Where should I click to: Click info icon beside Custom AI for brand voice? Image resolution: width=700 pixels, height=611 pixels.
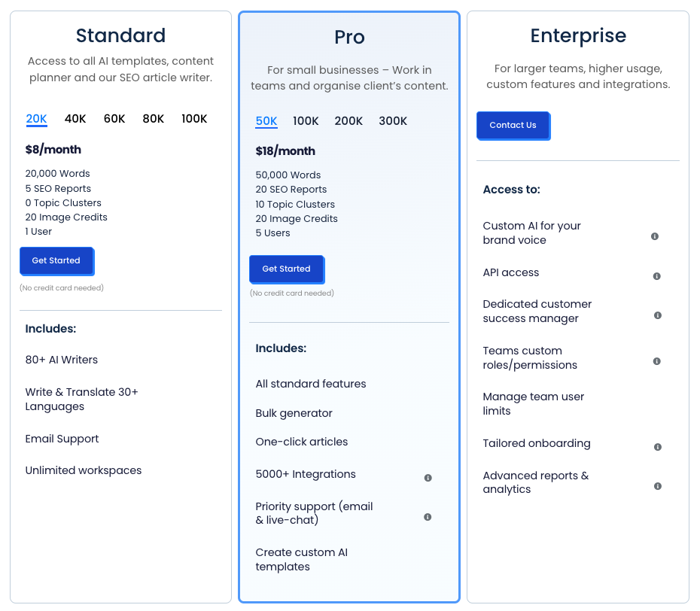tap(654, 236)
